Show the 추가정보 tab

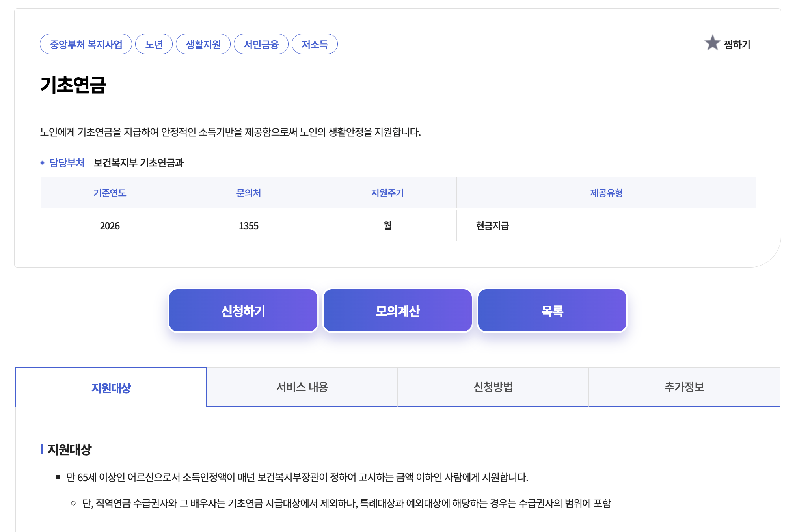[x=684, y=387]
